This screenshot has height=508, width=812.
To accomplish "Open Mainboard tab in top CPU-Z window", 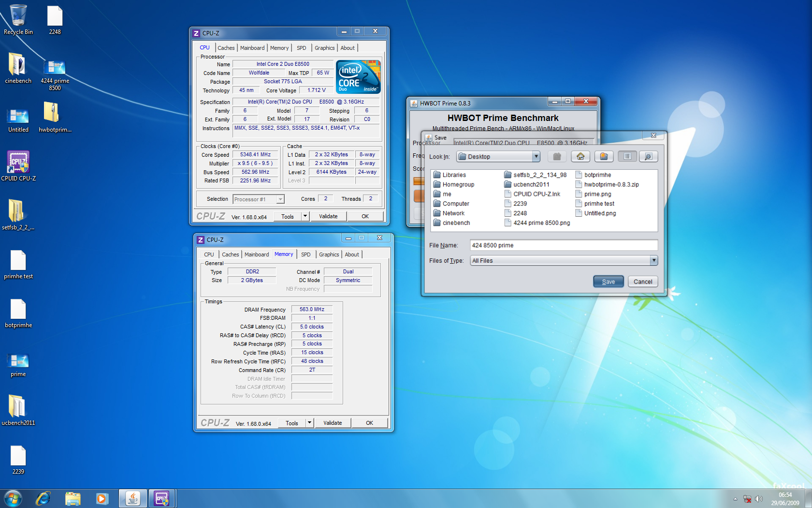I will coord(252,48).
